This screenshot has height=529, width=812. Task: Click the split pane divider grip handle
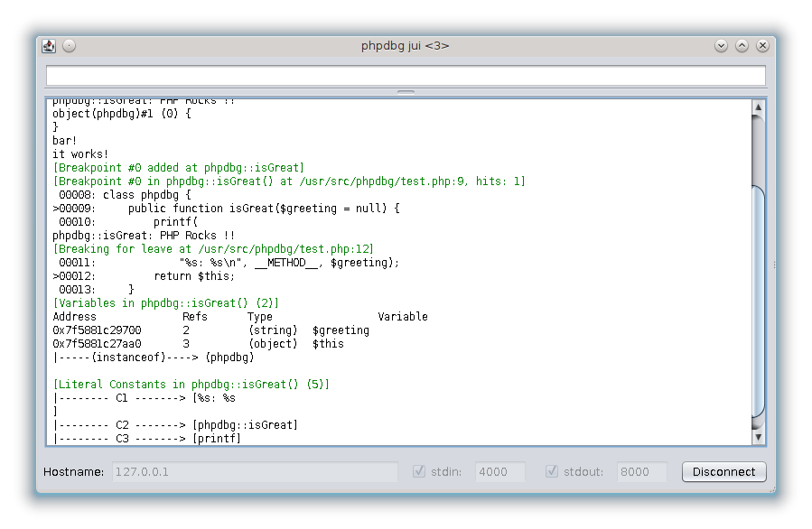click(406, 92)
